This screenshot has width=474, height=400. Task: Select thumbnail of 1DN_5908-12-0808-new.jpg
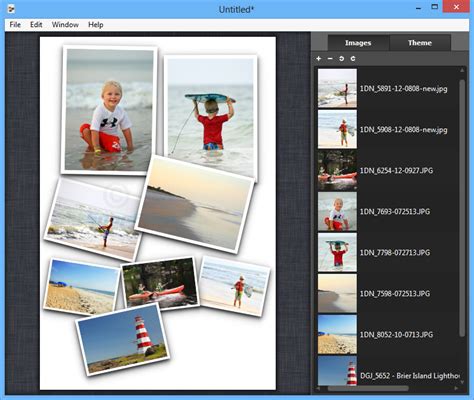tap(337, 129)
